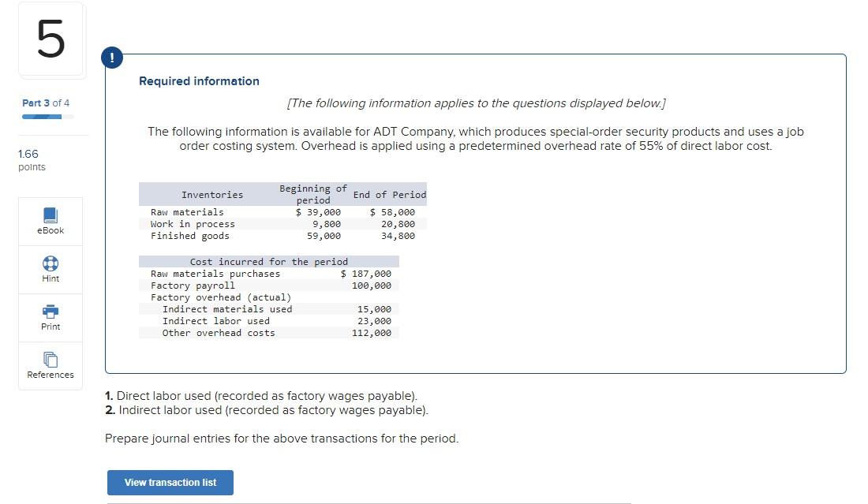Click the Cost incurred for the period header
The height and width of the screenshot is (504, 868).
pos(269,262)
